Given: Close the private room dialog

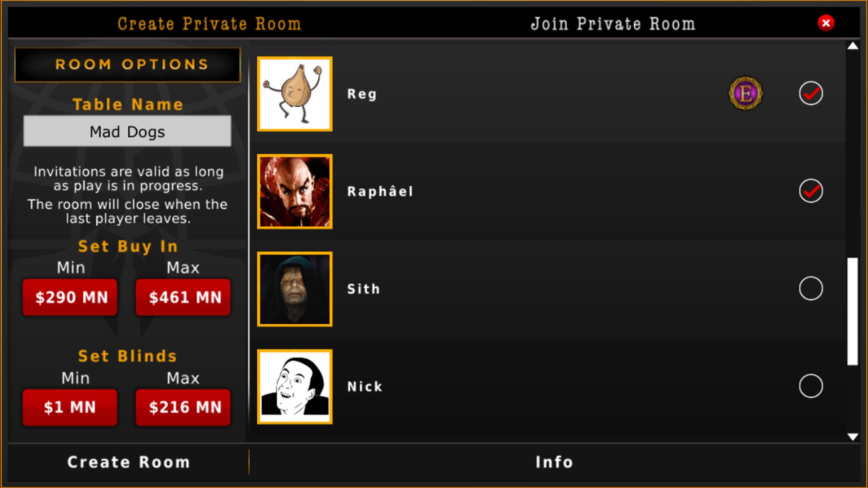Looking at the screenshot, I should point(826,23).
